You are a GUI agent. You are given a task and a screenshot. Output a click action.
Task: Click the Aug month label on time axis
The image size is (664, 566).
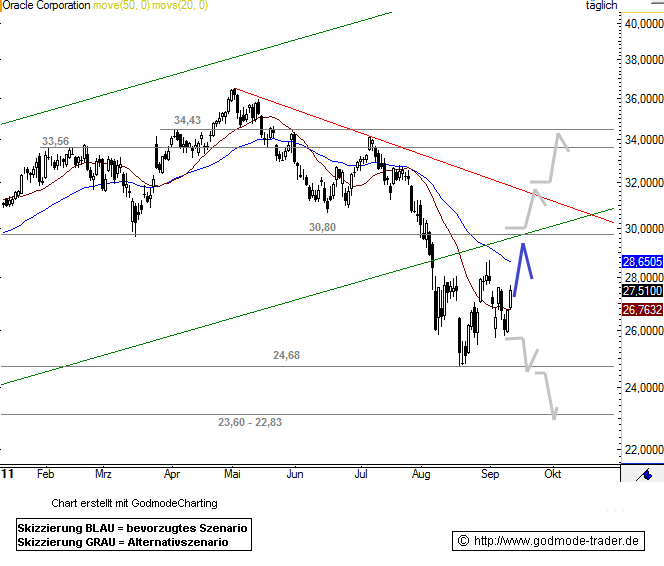click(421, 474)
